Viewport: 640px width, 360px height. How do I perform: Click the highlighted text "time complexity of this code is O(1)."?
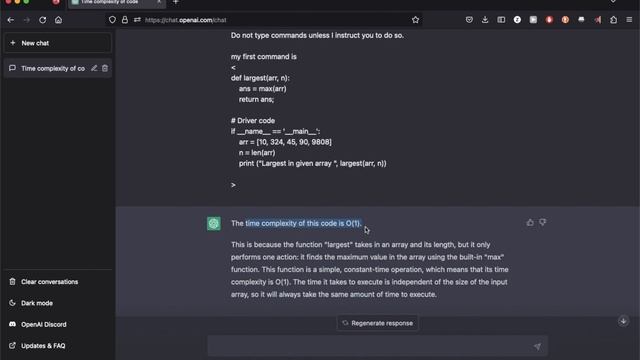point(304,223)
